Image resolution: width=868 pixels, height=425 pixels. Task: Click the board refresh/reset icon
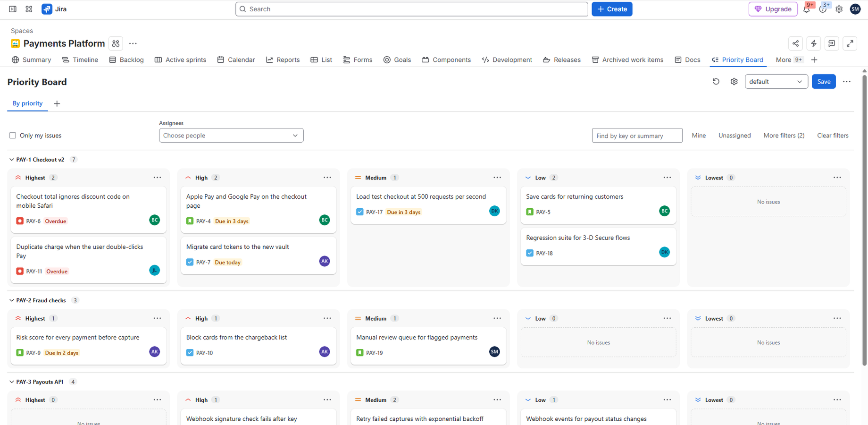point(716,82)
